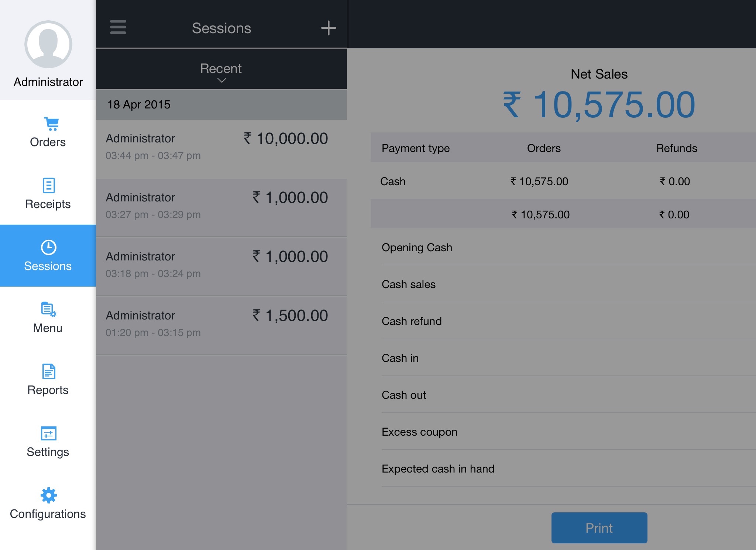Add a new session with plus icon
The image size is (756, 550).
coord(328,28)
